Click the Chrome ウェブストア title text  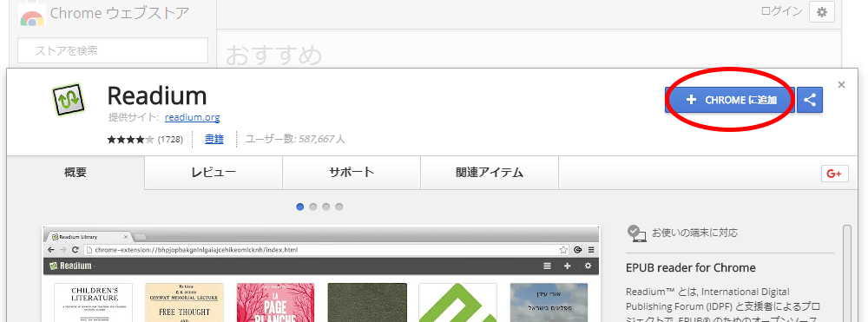click(120, 13)
